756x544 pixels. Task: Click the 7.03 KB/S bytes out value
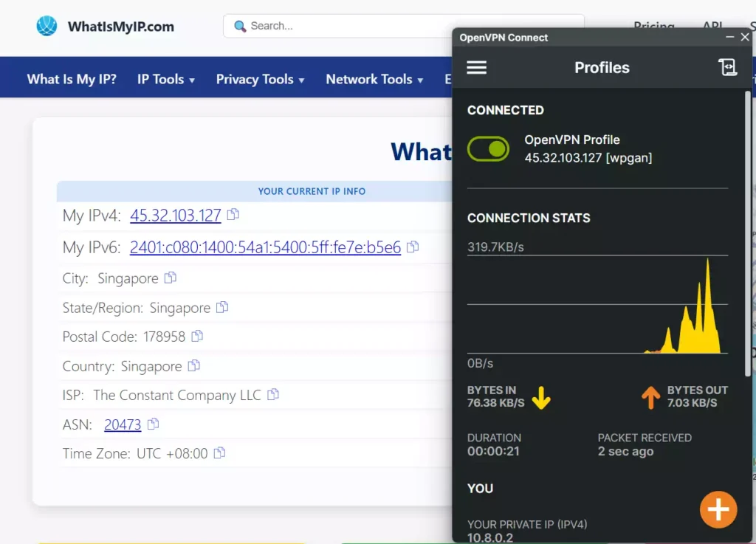pyautogui.click(x=692, y=403)
